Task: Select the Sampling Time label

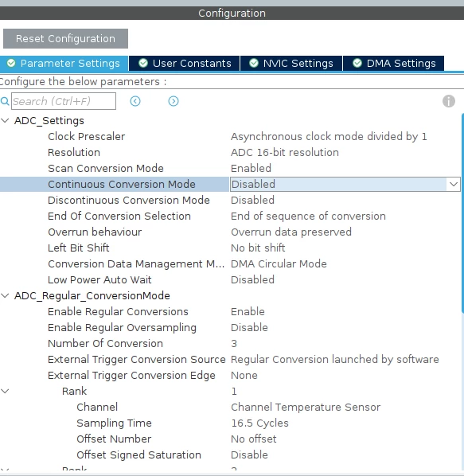Action: [114, 423]
